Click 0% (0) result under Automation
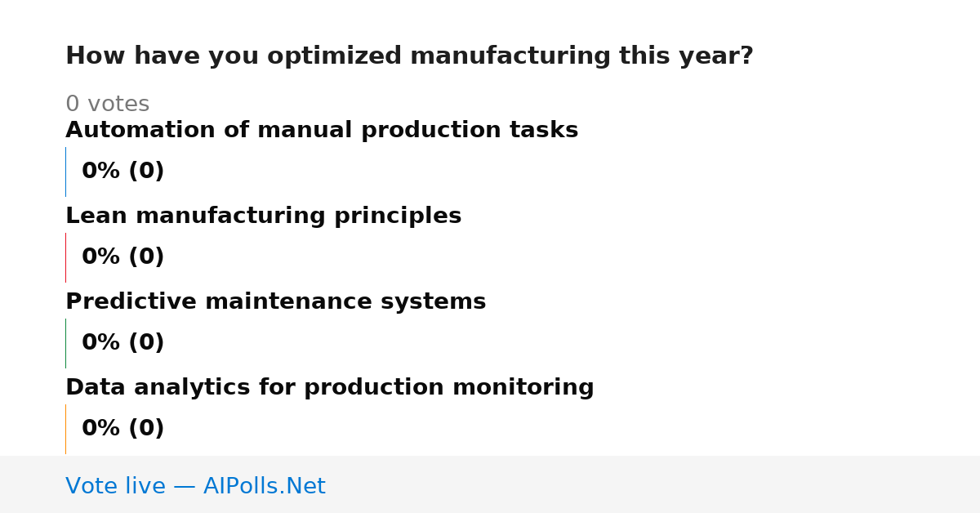This screenshot has width=980, height=513. pyautogui.click(x=123, y=172)
